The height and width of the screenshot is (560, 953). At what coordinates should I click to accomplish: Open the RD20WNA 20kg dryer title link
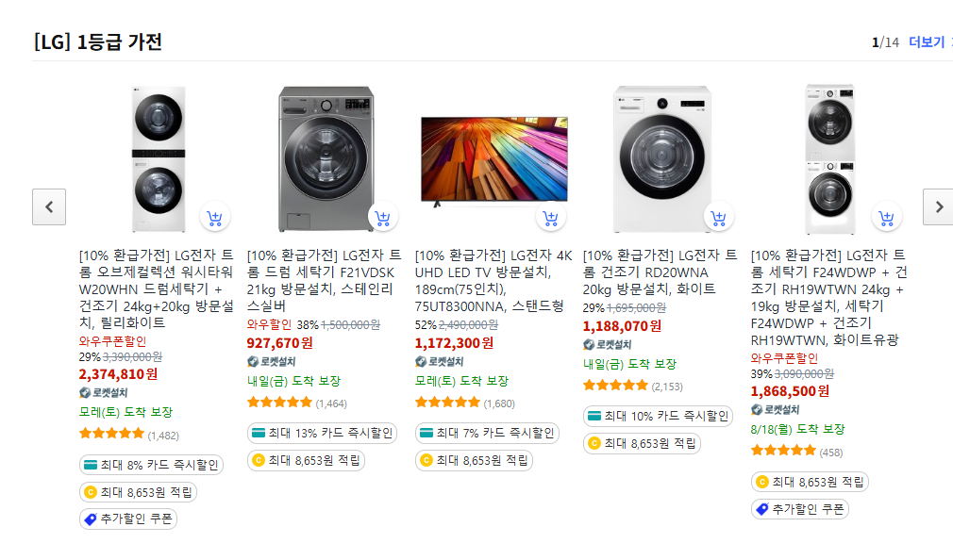click(660, 272)
